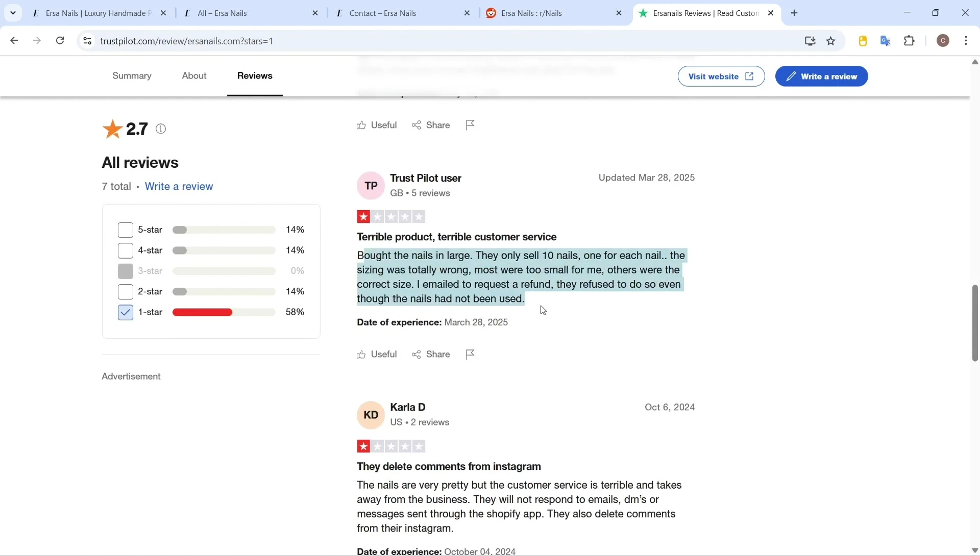Click the Oct 6, 2024 review date
Image resolution: width=980 pixels, height=556 pixels.
(670, 407)
